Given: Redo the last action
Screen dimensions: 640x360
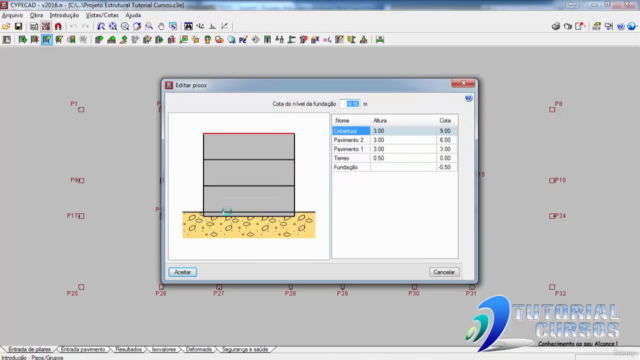Looking at the screenshot, I should 85,27.
